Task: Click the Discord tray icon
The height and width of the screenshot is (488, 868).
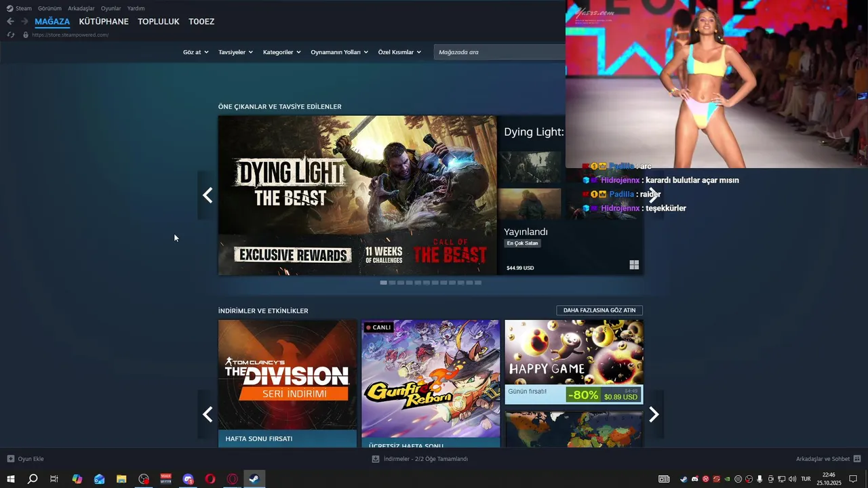Action: [695, 479]
